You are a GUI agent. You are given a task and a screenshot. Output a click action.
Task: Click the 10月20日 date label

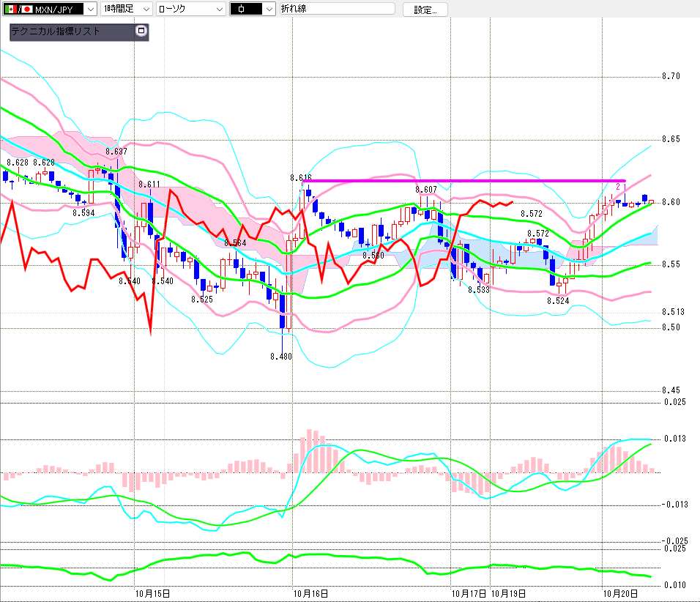[620, 593]
